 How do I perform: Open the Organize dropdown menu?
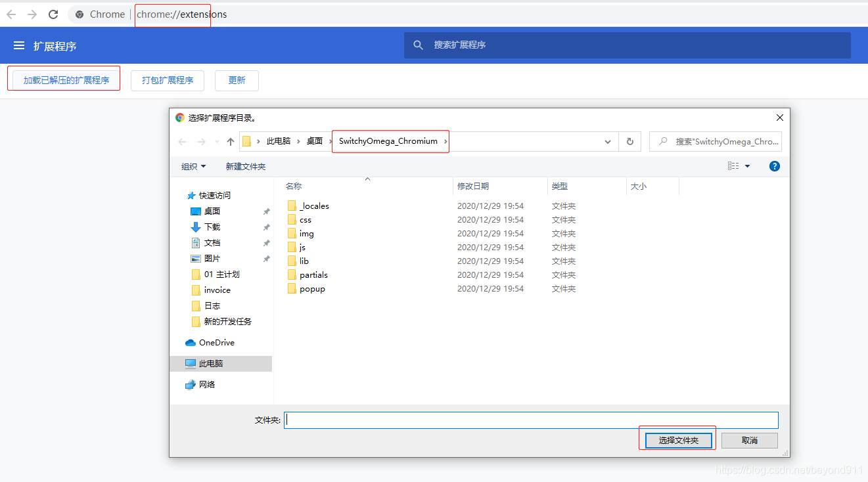click(194, 167)
